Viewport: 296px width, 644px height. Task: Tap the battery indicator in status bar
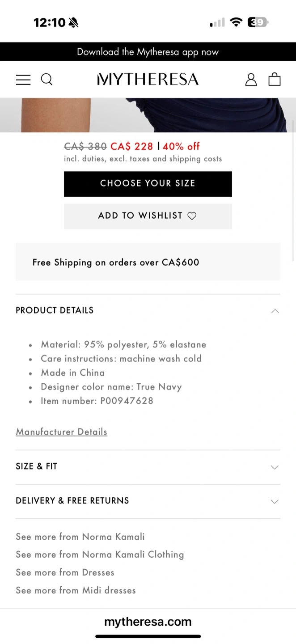[x=258, y=22]
